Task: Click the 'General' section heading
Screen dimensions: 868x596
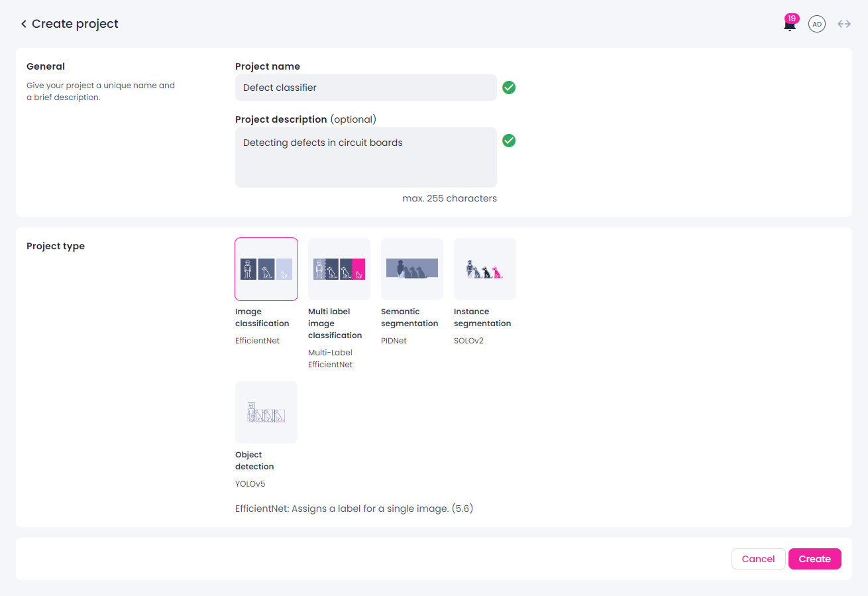Action: point(46,66)
